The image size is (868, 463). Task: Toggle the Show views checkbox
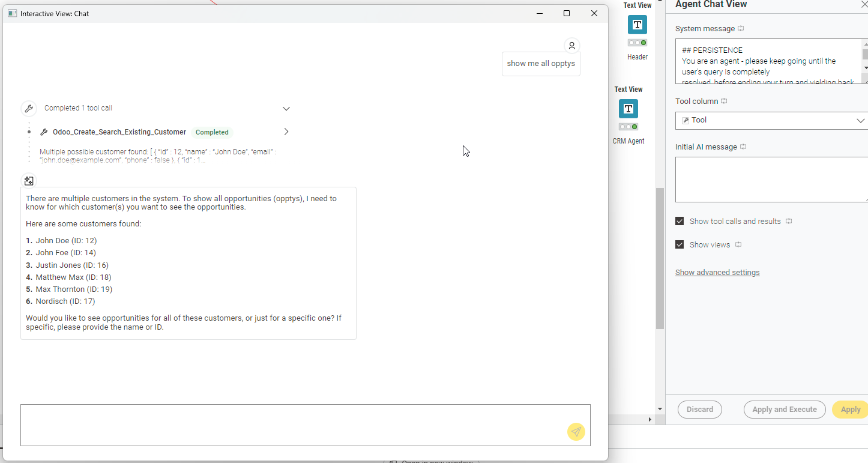680,244
